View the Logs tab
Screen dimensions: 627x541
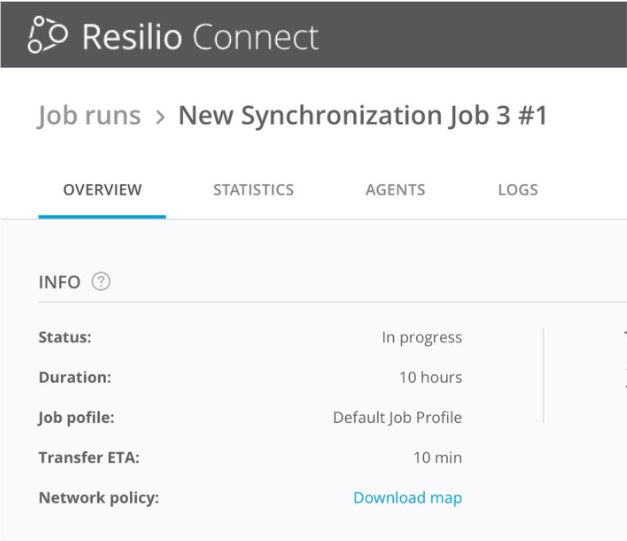pyautogui.click(x=518, y=190)
